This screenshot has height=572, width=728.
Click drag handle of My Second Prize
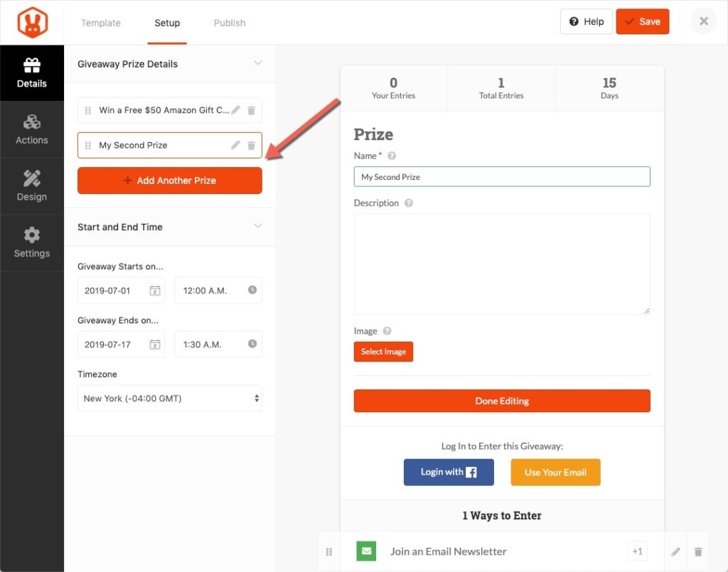click(87, 146)
